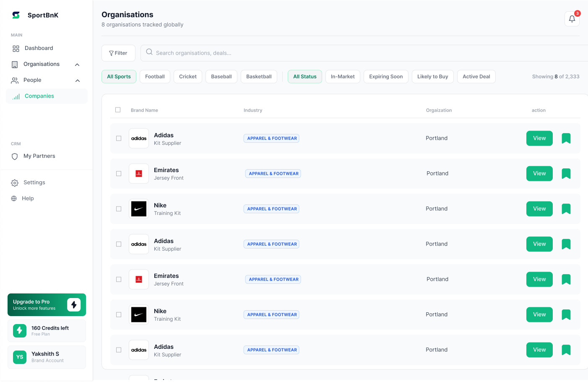Filter by Baseball
Viewport: 588px width, 382px height.
coord(221,77)
